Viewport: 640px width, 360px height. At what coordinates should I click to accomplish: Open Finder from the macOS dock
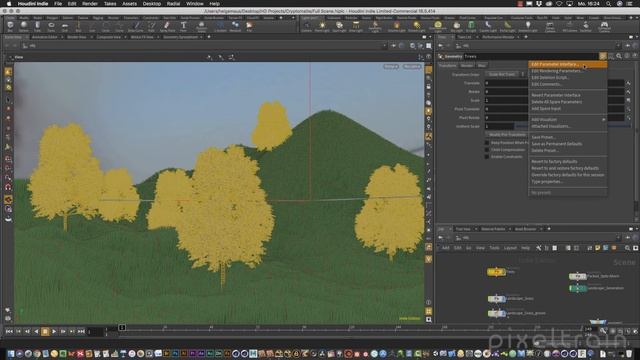[11, 353]
